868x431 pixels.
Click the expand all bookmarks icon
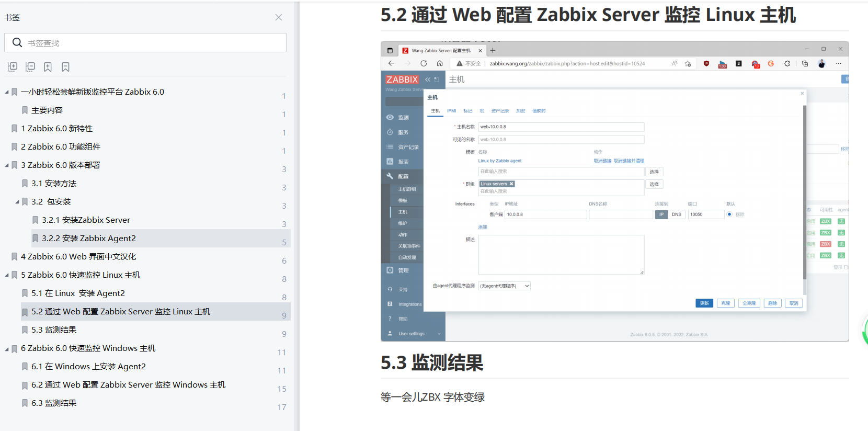coord(13,67)
